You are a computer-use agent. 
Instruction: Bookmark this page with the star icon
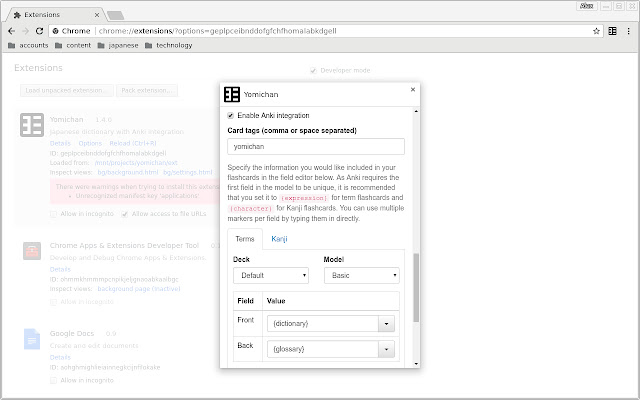pyautogui.click(x=593, y=31)
